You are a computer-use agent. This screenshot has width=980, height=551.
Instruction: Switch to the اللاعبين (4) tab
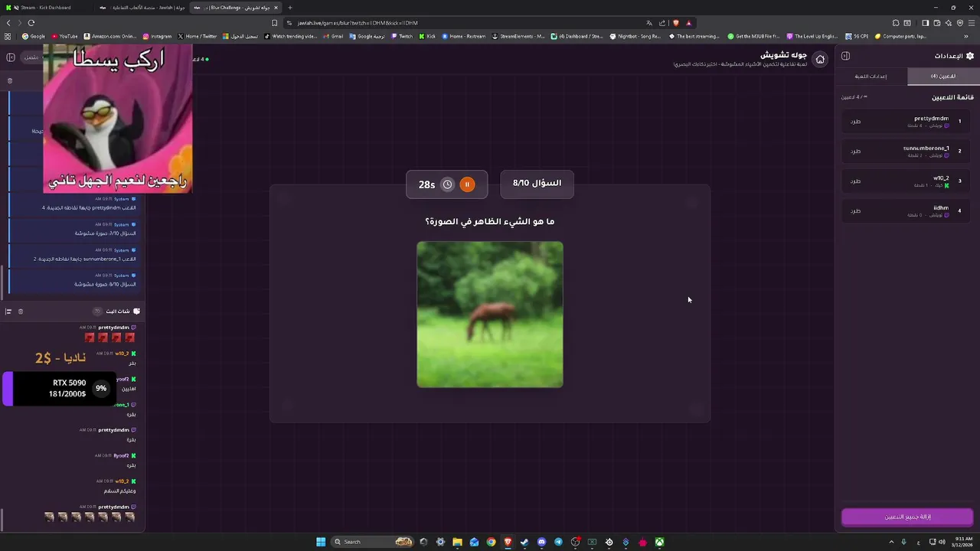pos(943,77)
